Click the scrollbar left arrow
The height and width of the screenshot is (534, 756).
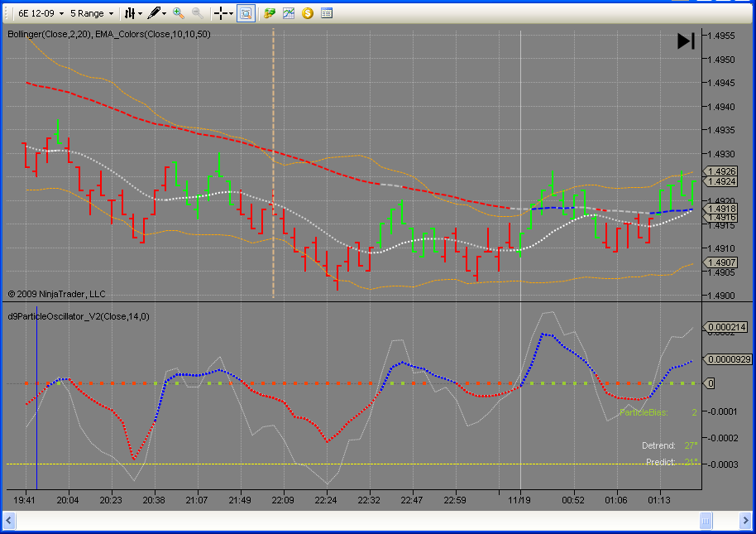8,521
